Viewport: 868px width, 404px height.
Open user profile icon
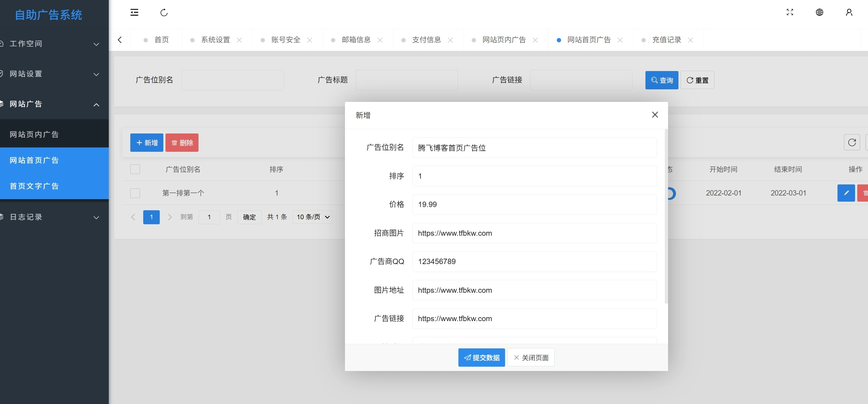849,12
